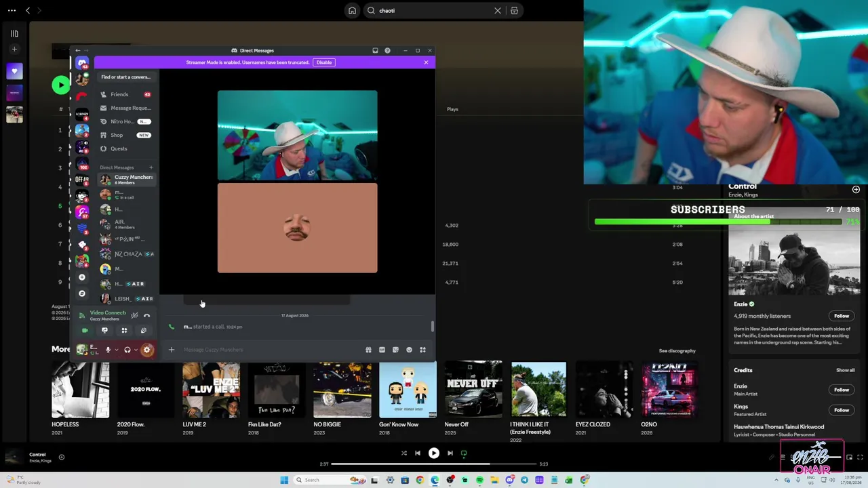Start a Discord activity
Screen dimensions: 868x488
124,331
